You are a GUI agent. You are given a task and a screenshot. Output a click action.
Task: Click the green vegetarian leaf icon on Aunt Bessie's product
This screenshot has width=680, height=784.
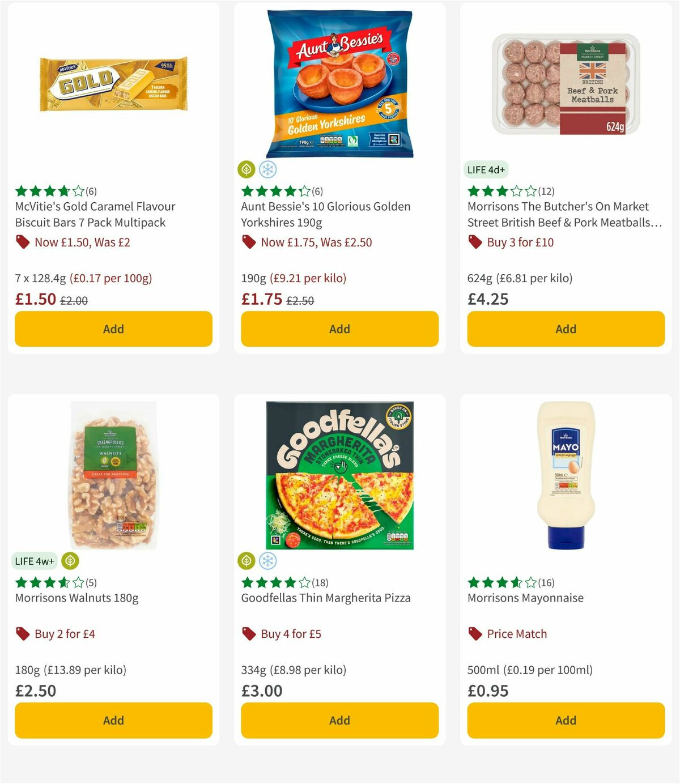(247, 169)
